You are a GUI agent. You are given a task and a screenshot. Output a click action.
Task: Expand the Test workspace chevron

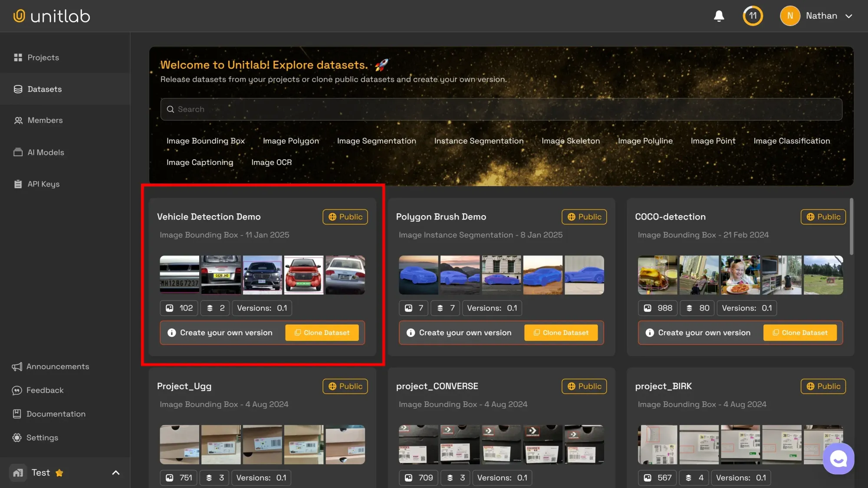(116, 473)
